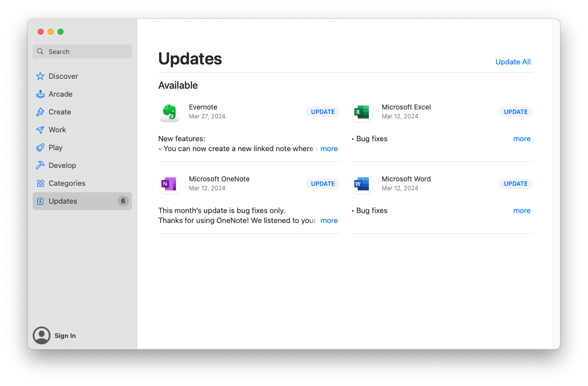588x386 pixels.
Task: Click the Play rocket icon
Action: pos(41,148)
